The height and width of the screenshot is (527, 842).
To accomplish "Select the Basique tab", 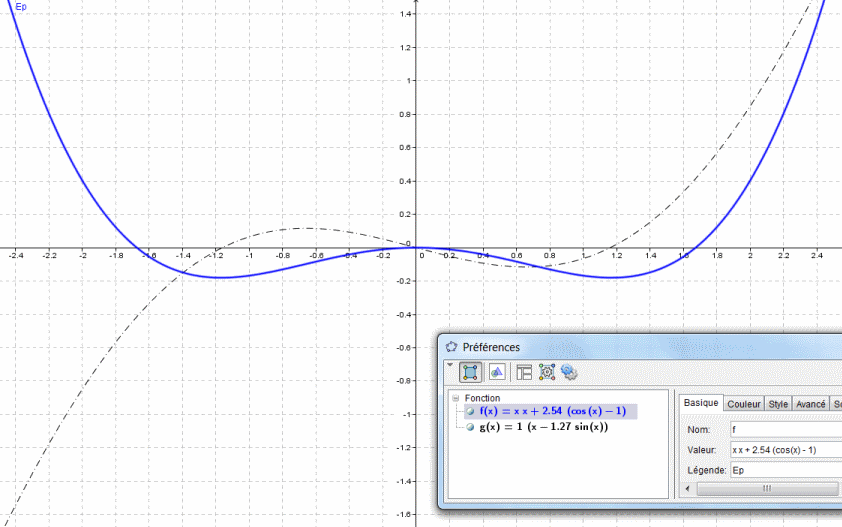I will pyautogui.click(x=700, y=403).
